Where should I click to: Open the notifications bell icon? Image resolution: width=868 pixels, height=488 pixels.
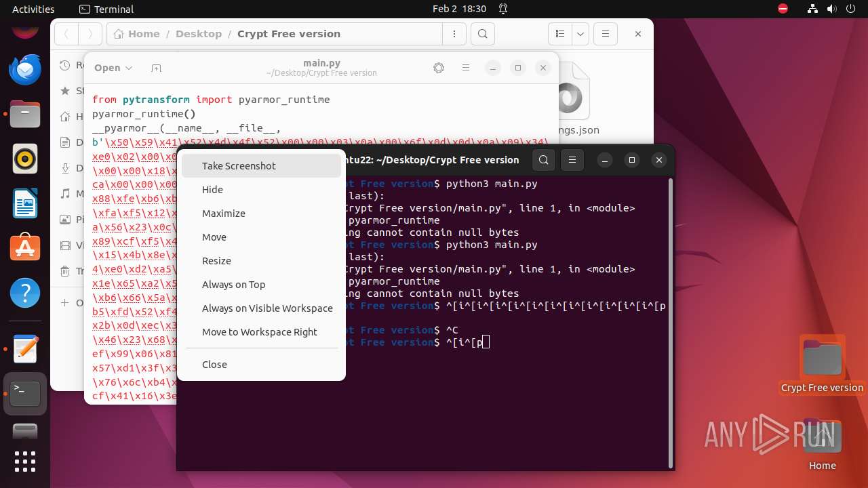point(503,9)
